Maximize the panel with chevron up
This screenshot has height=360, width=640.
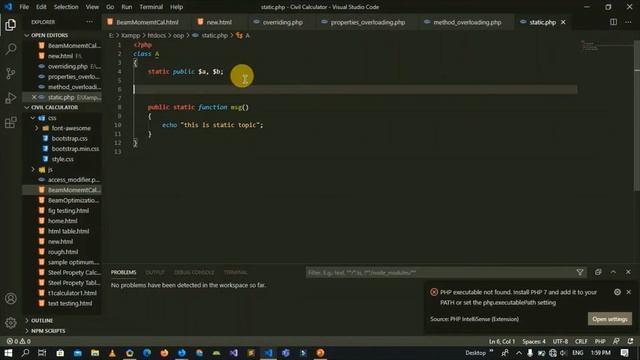(613, 272)
